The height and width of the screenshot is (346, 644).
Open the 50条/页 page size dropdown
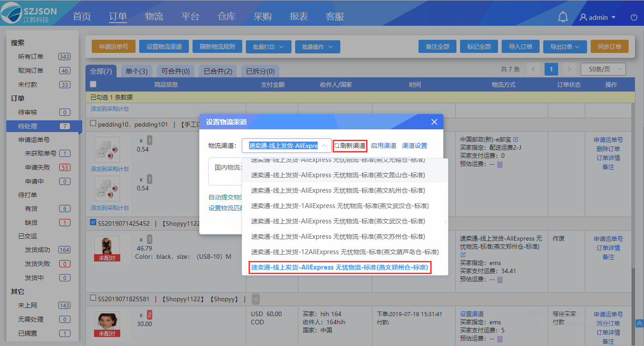(x=603, y=69)
